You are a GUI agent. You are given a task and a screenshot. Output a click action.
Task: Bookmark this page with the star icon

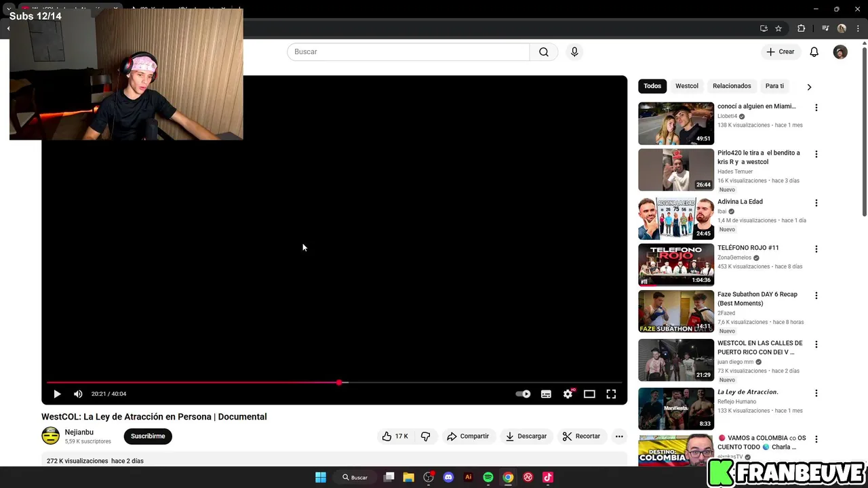coord(778,28)
